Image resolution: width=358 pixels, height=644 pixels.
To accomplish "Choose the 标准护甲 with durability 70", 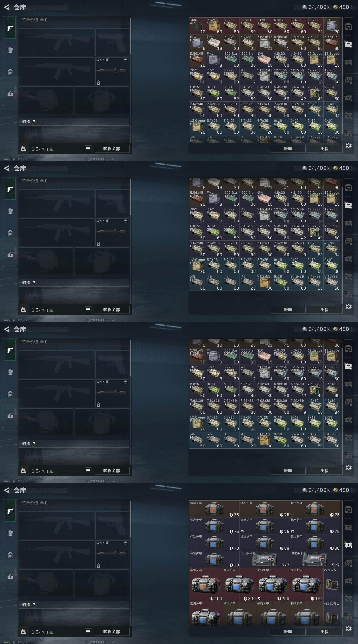I will coord(214,542).
